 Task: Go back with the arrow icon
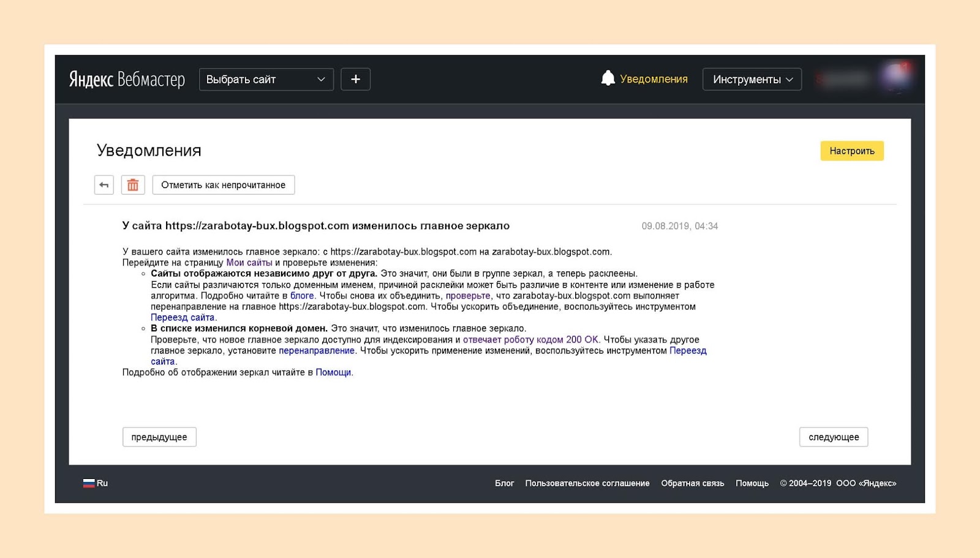104,185
